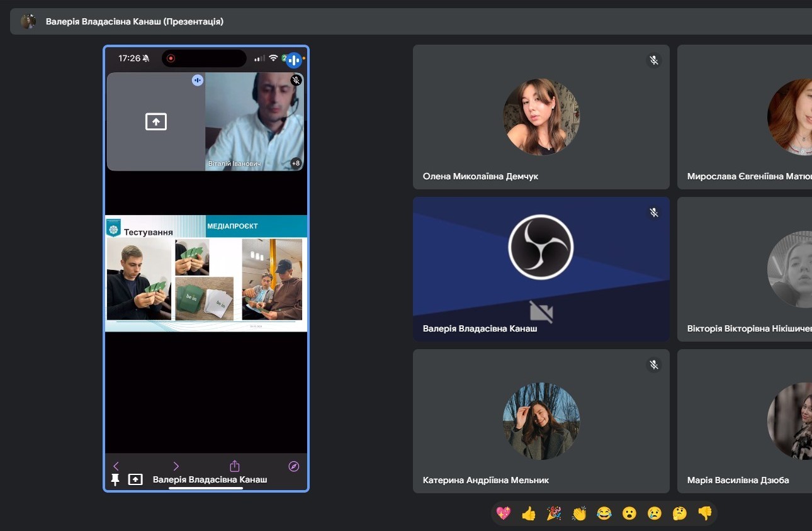Screen dimensions: 812x531
Task: Open Олена Миколаївна Демчук participant tile
Action: pos(541,117)
